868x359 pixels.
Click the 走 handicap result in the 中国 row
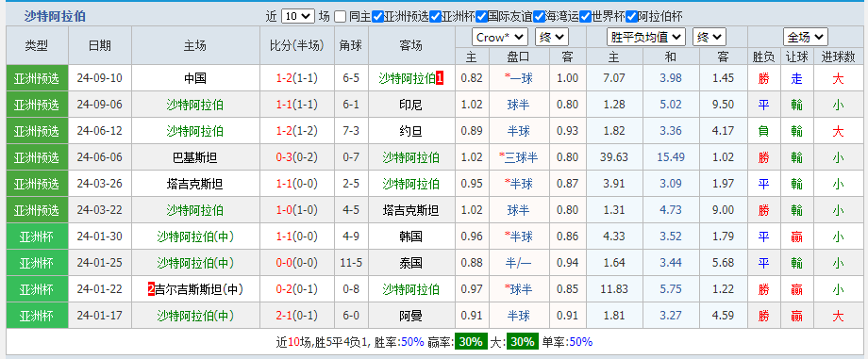796,78
